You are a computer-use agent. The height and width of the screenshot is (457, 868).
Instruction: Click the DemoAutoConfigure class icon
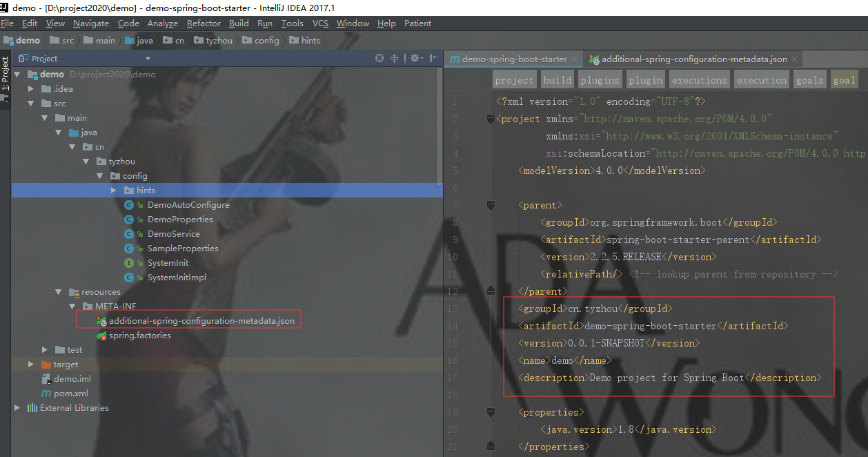pos(128,205)
